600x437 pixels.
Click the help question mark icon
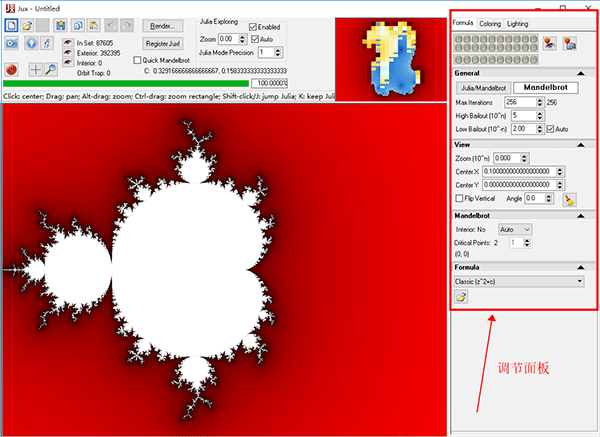30,44
